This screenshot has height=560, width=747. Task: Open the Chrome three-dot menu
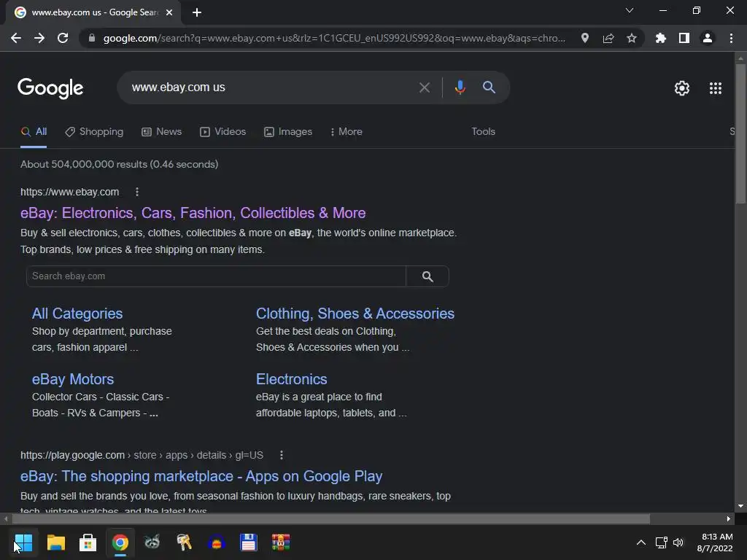click(x=731, y=38)
